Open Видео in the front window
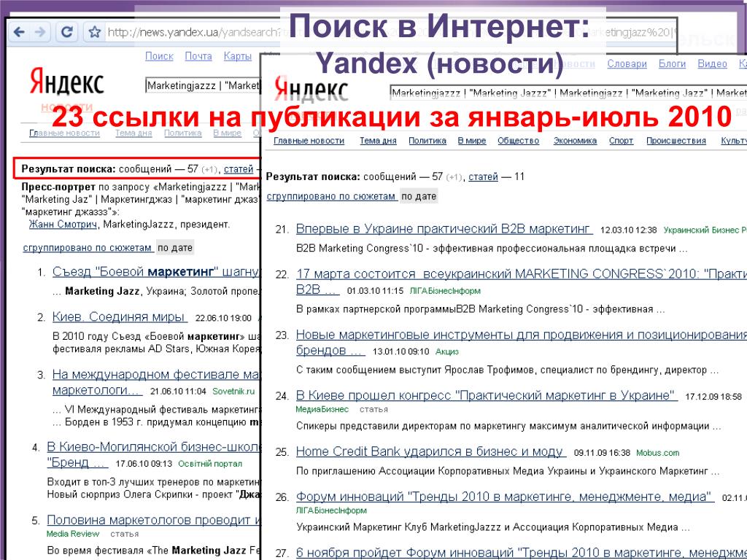 [x=712, y=64]
